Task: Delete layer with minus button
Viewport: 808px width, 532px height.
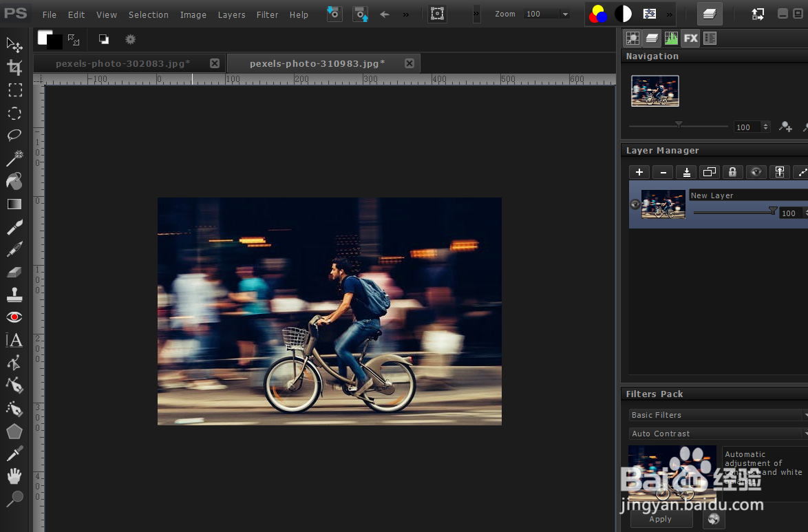Action: (663, 172)
